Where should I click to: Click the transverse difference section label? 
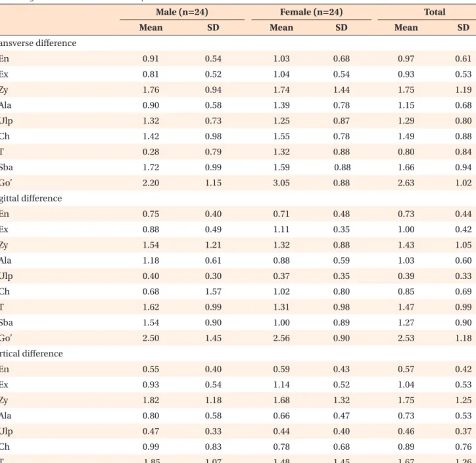[38, 43]
